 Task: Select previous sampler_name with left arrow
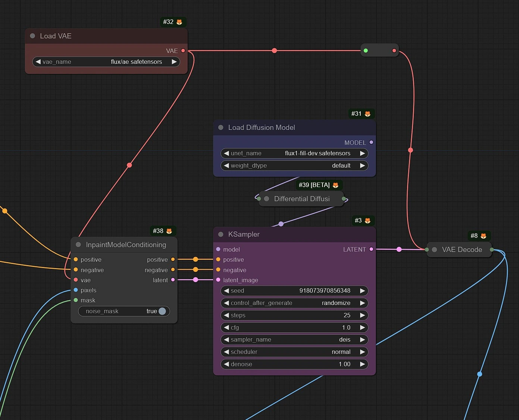(x=226, y=339)
